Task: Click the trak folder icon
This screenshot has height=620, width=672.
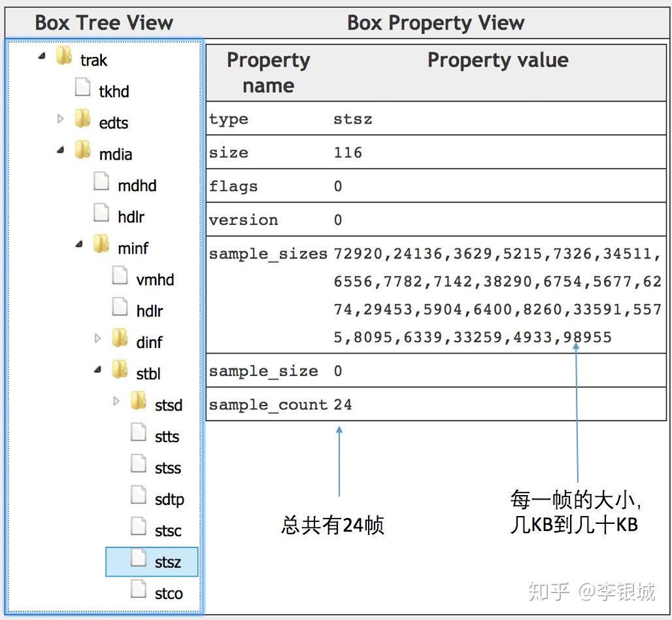Action: 64,57
